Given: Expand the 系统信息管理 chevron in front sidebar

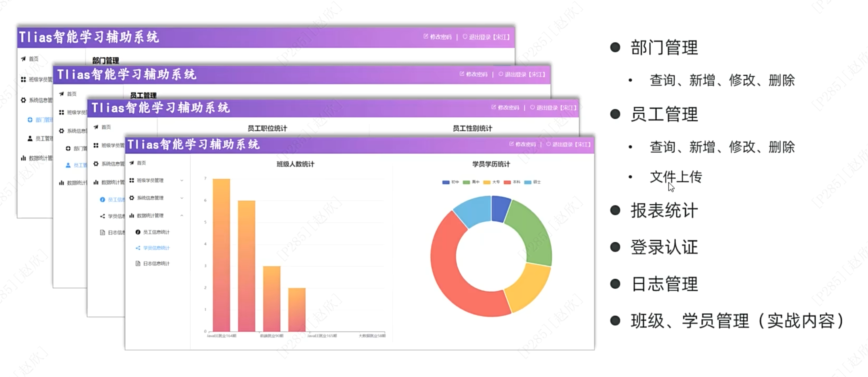Looking at the screenshot, I should point(182,198).
